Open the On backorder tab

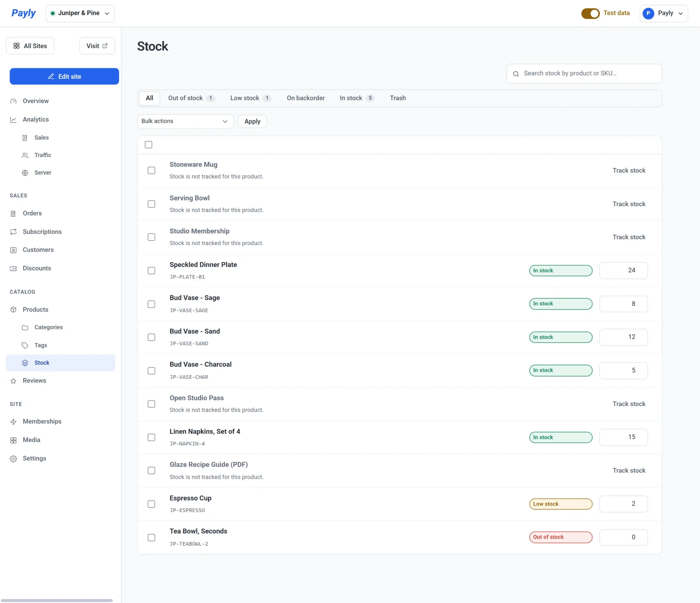coord(306,98)
